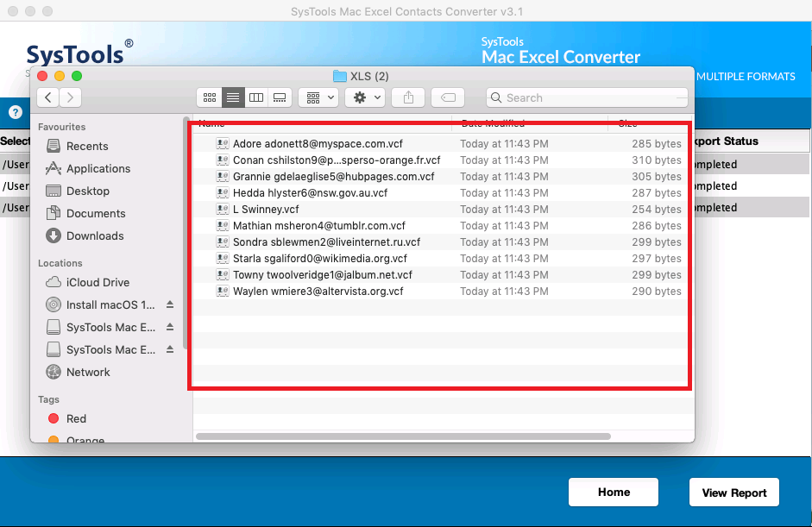
Task: Click the iCloud Drive cloud icon
Action: click(x=54, y=282)
